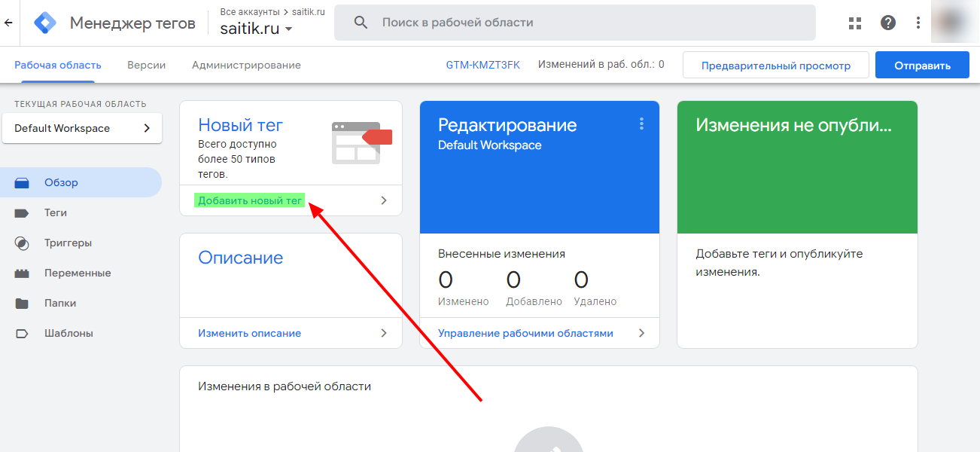This screenshot has width=980, height=452.
Task: Open the three-dot menu in the header
Action: [x=918, y=23]
